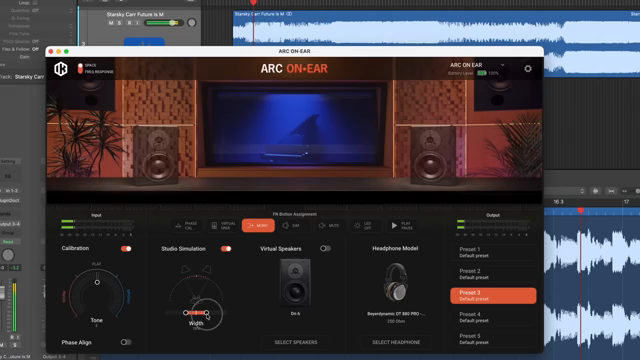Open the Quantize Off stepper in Logic inspector
Image resolution: width=640 pixels, height=360 pixels.
[71, 10]
